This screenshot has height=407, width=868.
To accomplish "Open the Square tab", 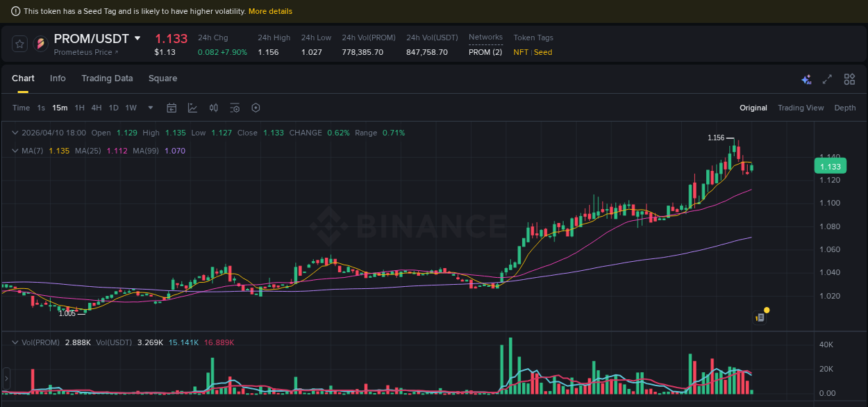I will (162, 78).
